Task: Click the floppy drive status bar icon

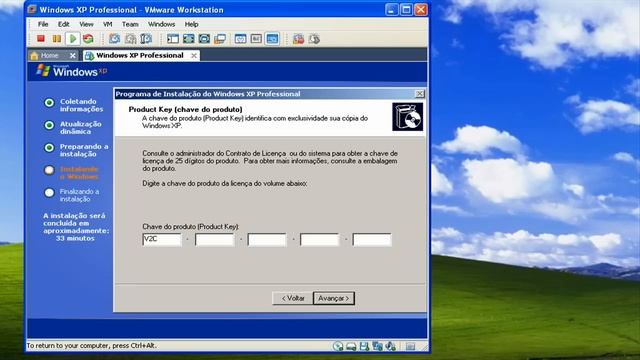Action: 364,347
